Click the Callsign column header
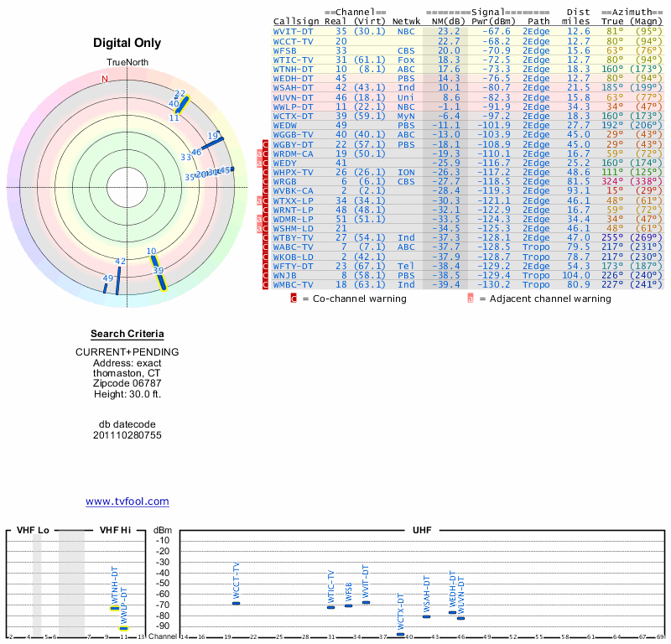Image resolution: width=671 pixels, height=644 pixels. pos(297,21)
